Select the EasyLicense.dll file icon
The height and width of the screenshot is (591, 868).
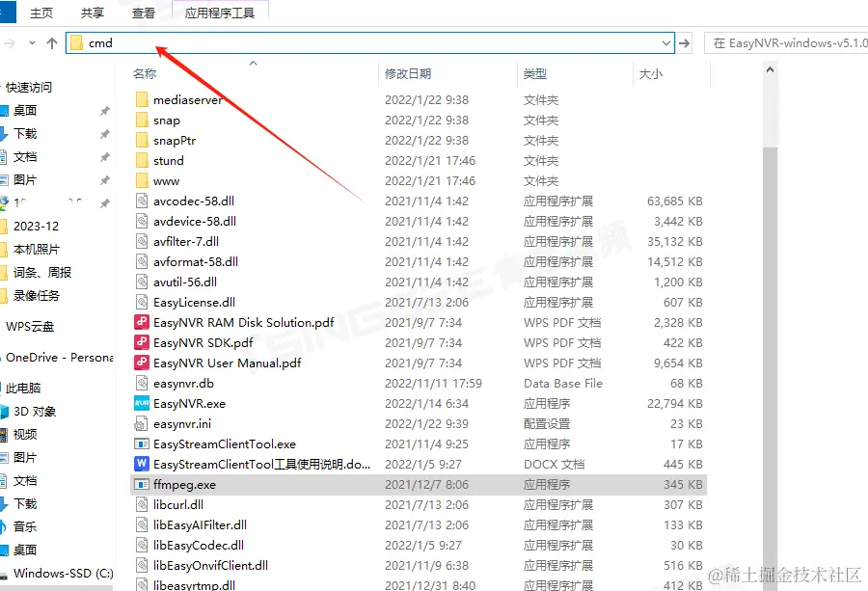tap(142, 302)
